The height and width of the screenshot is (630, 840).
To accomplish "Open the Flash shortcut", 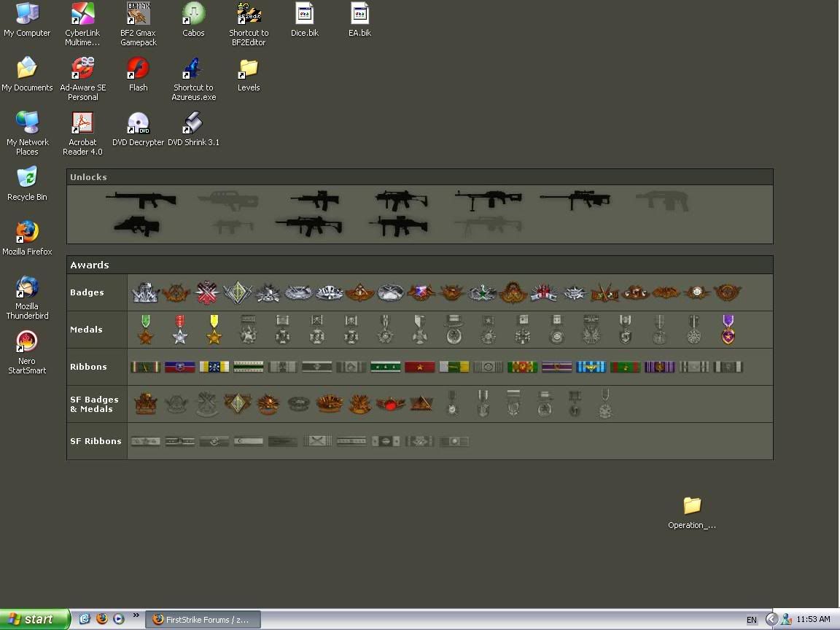I will 139,74.
